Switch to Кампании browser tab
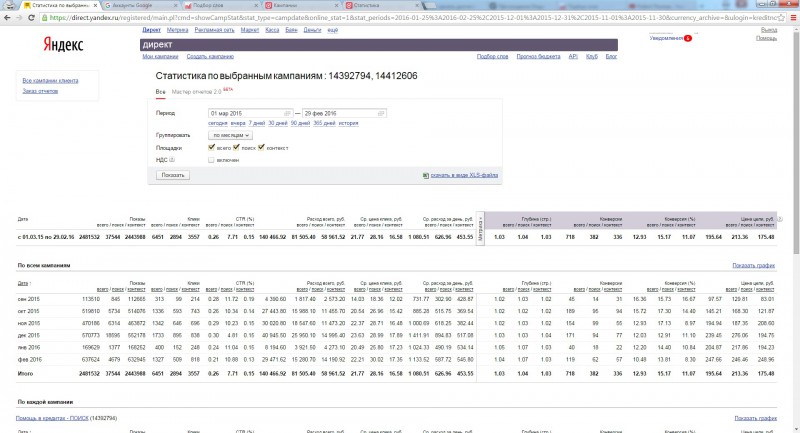 pyautogui.click(x=299, y=5)
